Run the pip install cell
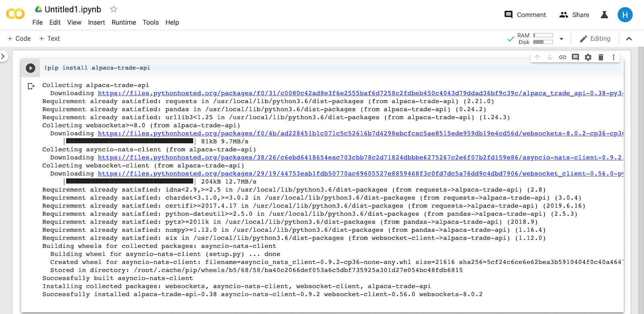The height and width of the screenshot is (314, 644). [x=31, y=68]
